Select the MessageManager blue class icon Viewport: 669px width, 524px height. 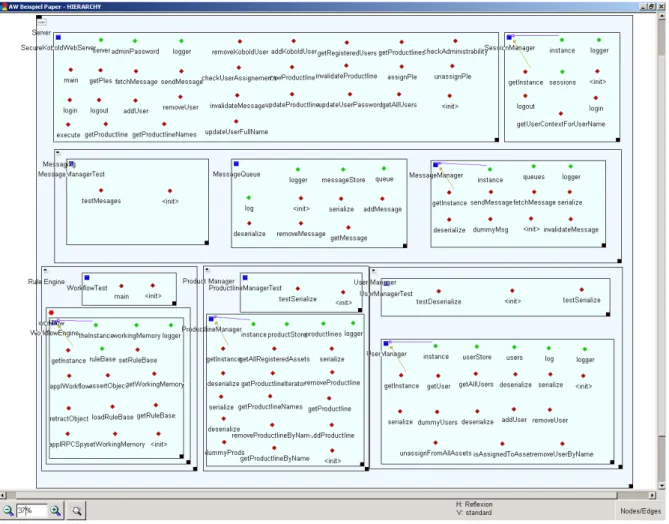pos(436,165)
